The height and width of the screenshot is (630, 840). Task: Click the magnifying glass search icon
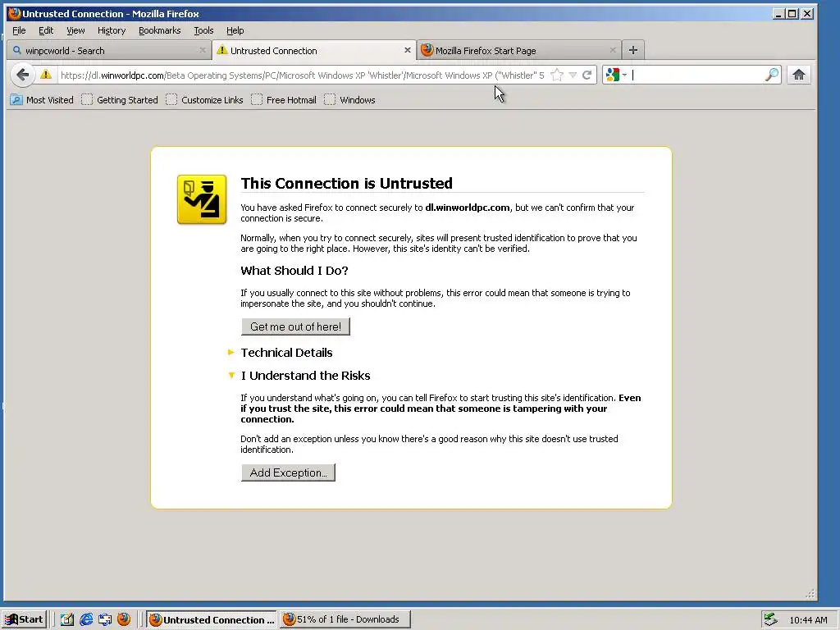771,75
